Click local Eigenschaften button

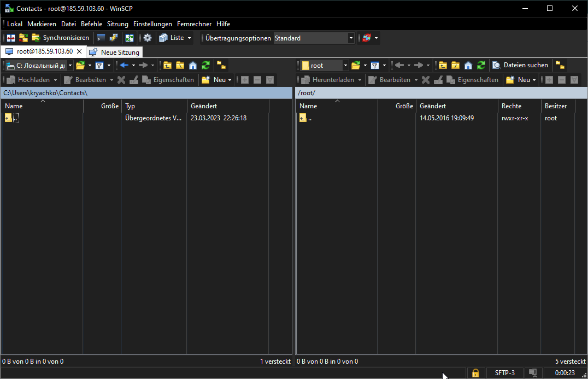[x=168, y=80]
